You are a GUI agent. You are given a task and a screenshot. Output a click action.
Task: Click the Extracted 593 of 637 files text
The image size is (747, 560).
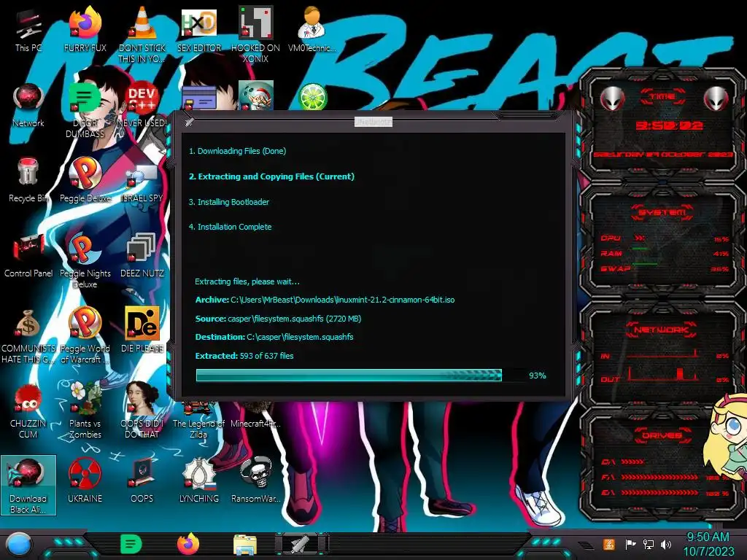[244, 356]
